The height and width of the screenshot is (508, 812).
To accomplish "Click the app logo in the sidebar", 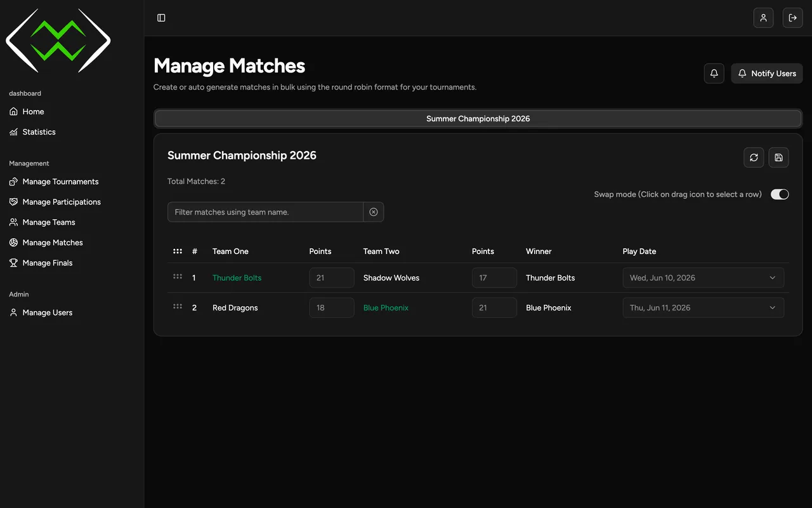I will (x=58, y=41).
